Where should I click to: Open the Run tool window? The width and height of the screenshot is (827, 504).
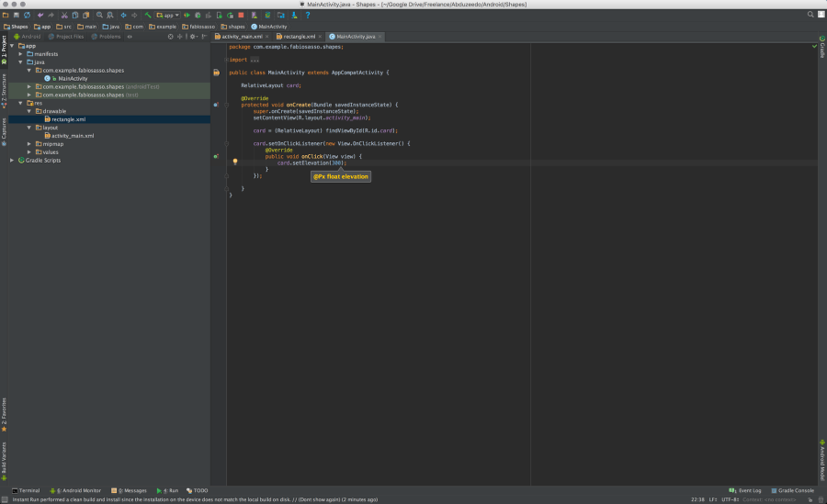[168, 490]
